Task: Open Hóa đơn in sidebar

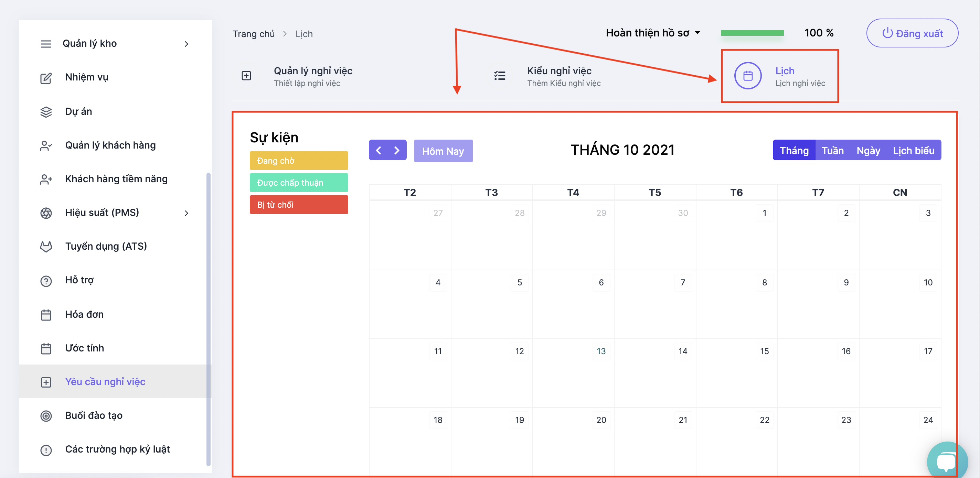Action: (116, 314)
